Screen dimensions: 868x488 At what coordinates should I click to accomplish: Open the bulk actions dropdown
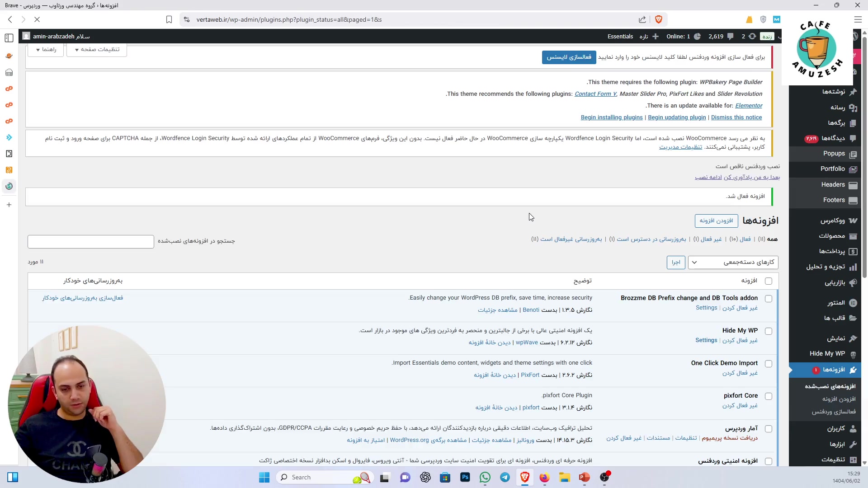pos(733,263)
